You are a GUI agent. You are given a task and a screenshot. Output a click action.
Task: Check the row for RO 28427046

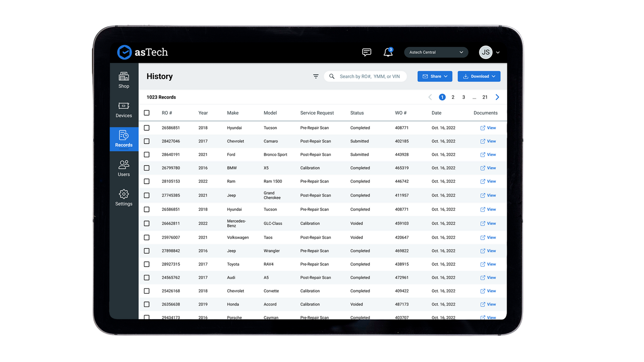click(147, 141)
